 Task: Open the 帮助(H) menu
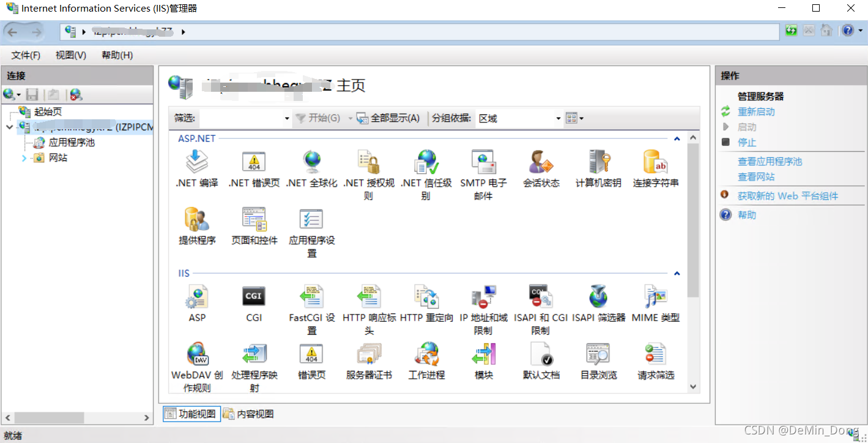(x=117, y=55)
